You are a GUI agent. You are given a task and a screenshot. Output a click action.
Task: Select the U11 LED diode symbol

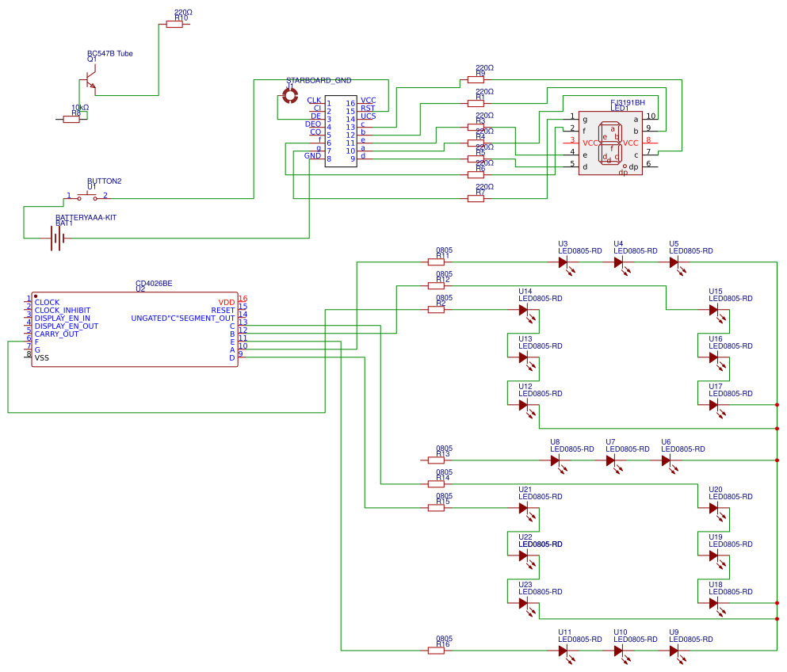[564, 652]
